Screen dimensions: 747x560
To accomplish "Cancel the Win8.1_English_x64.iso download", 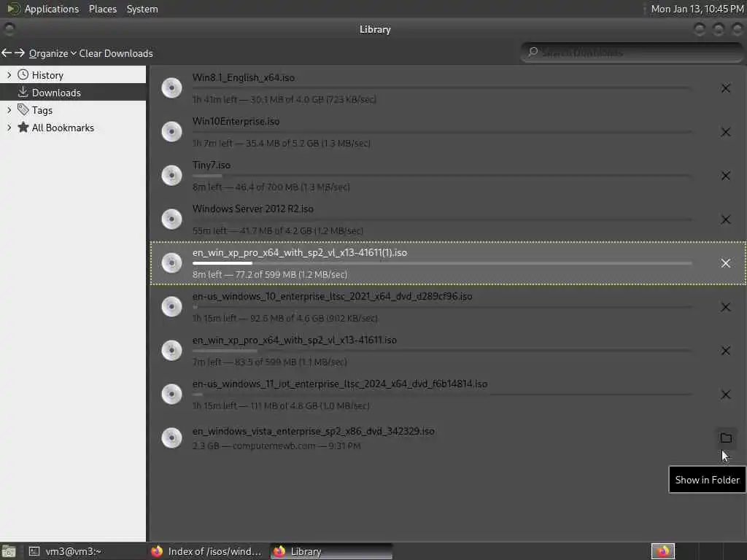I will tap(726, 88).
